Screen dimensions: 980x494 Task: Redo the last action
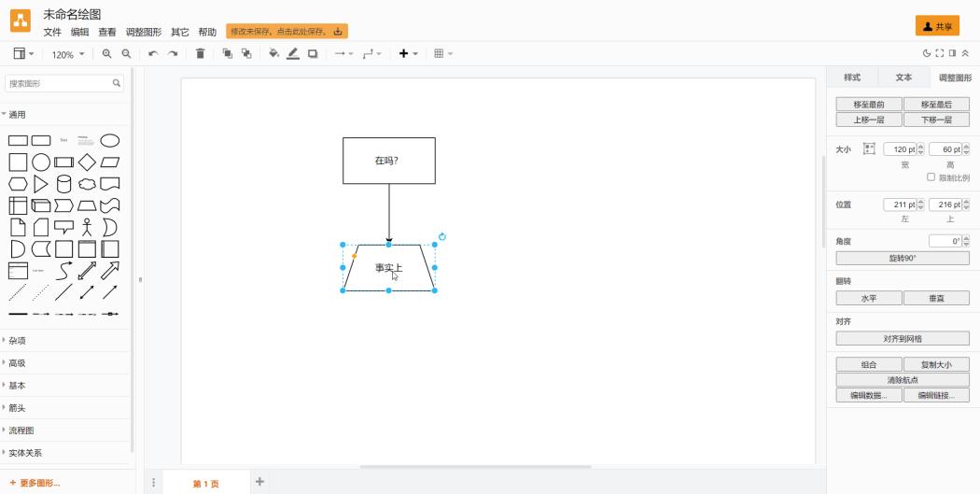coord(173,54)
